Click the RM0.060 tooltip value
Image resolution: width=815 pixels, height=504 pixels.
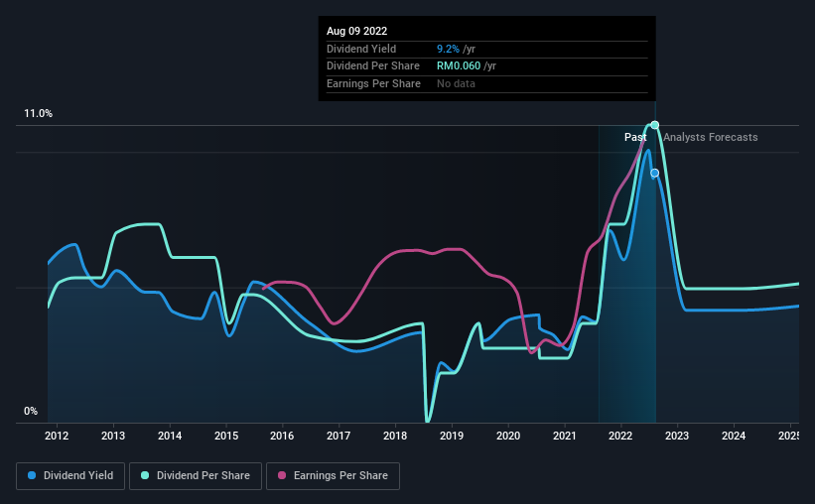point(459,66)
